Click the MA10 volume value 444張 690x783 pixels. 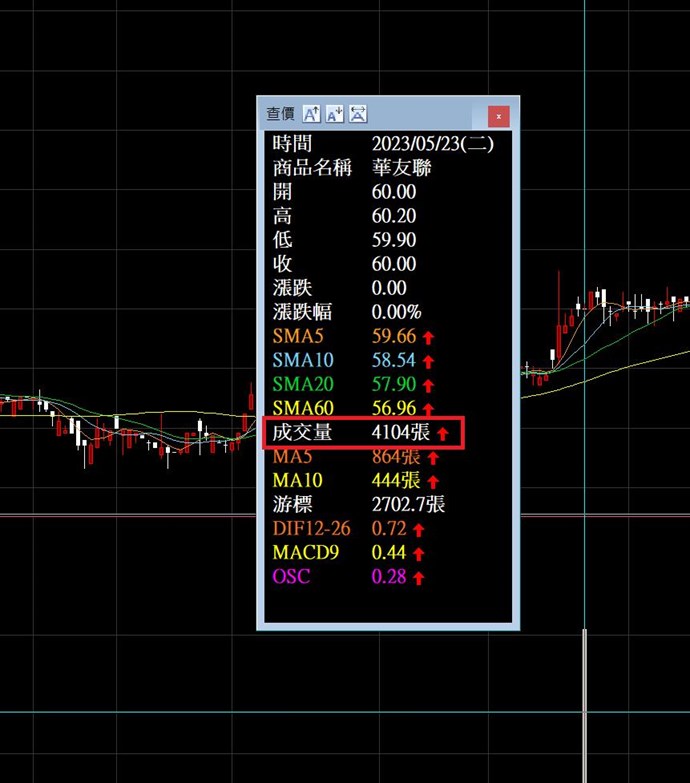(395, 480)
